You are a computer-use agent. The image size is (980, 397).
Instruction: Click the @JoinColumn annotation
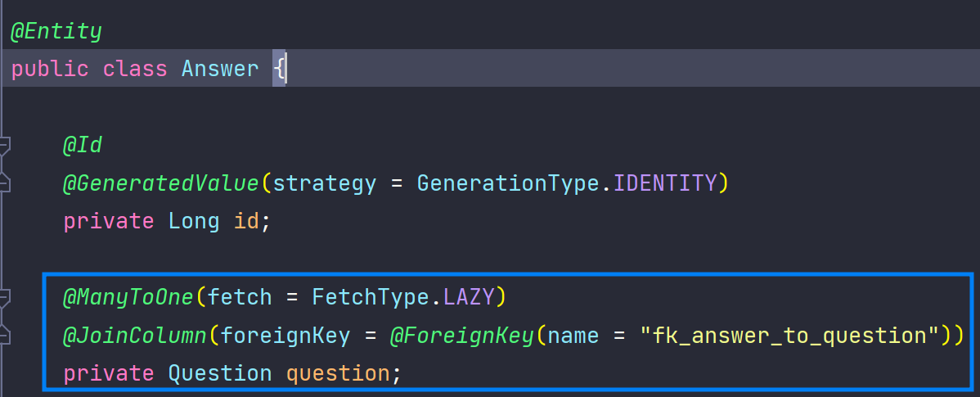pos(135,336)
